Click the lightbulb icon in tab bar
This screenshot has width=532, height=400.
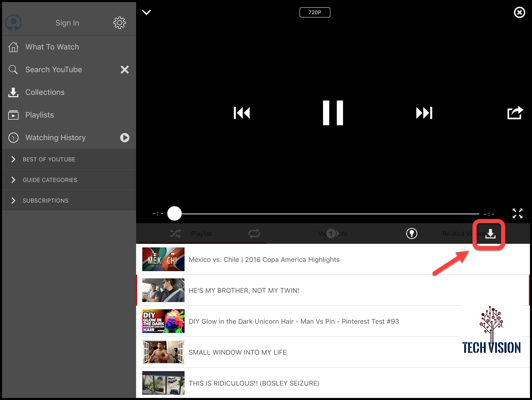(x=412, y=234)
